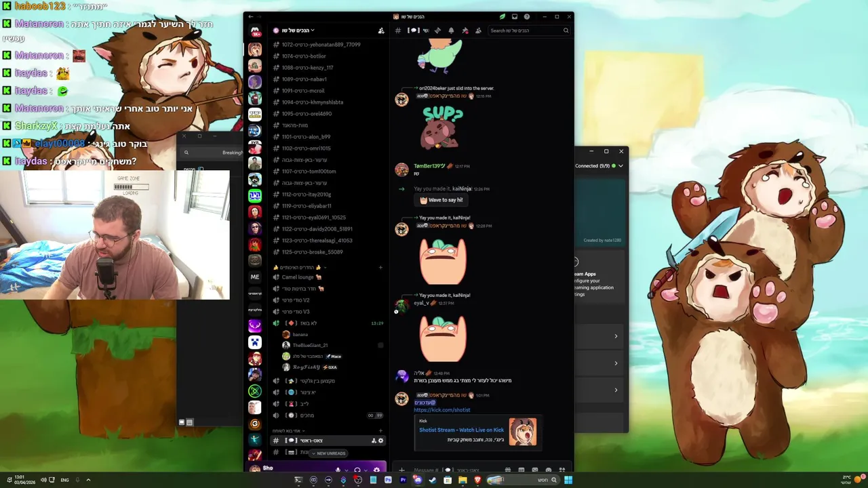This screenshot has height=488, width=868.
Task: Open https://kick.com/shotist link
Action: pos(442,410)
